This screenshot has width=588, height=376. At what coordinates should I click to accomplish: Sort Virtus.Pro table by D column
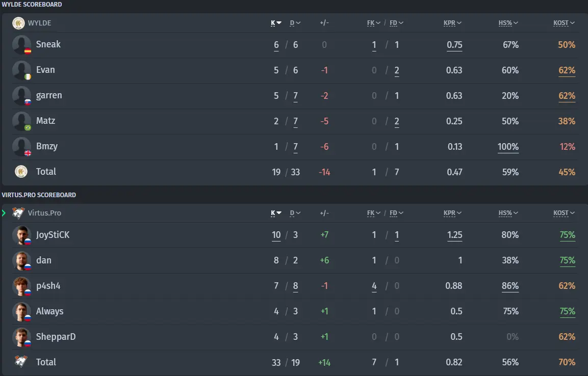(295, 213)
